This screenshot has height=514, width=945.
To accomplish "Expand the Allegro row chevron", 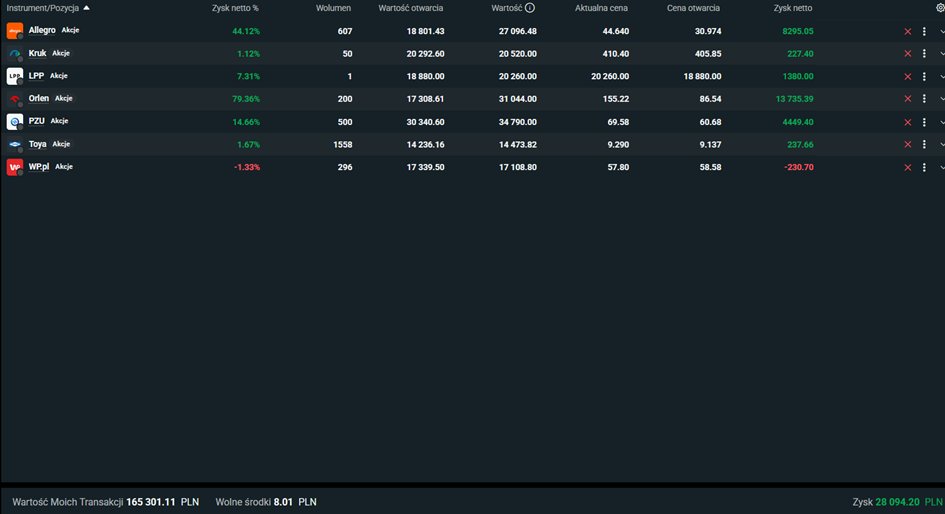I will pos(942,31).
